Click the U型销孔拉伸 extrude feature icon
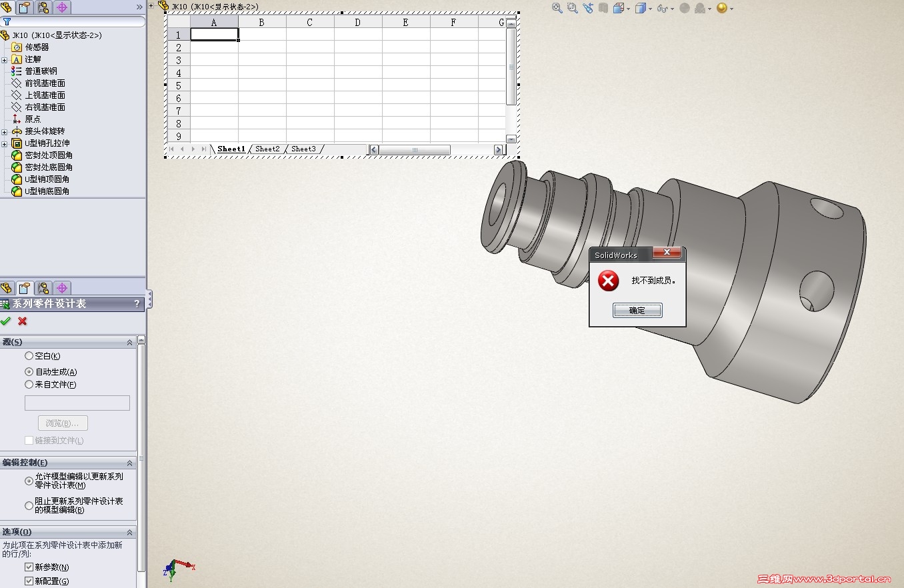 17,143
